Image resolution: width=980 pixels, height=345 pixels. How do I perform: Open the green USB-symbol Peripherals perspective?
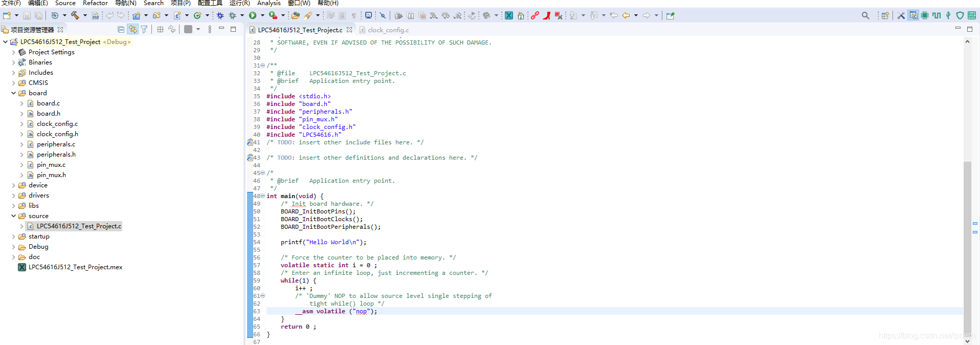pos(948,15)
